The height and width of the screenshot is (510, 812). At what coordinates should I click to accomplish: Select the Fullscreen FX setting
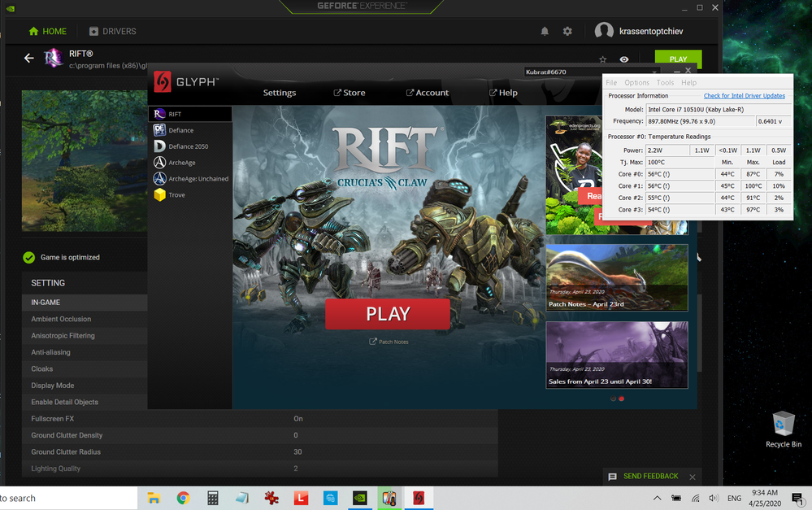click(x=260, y=418)
